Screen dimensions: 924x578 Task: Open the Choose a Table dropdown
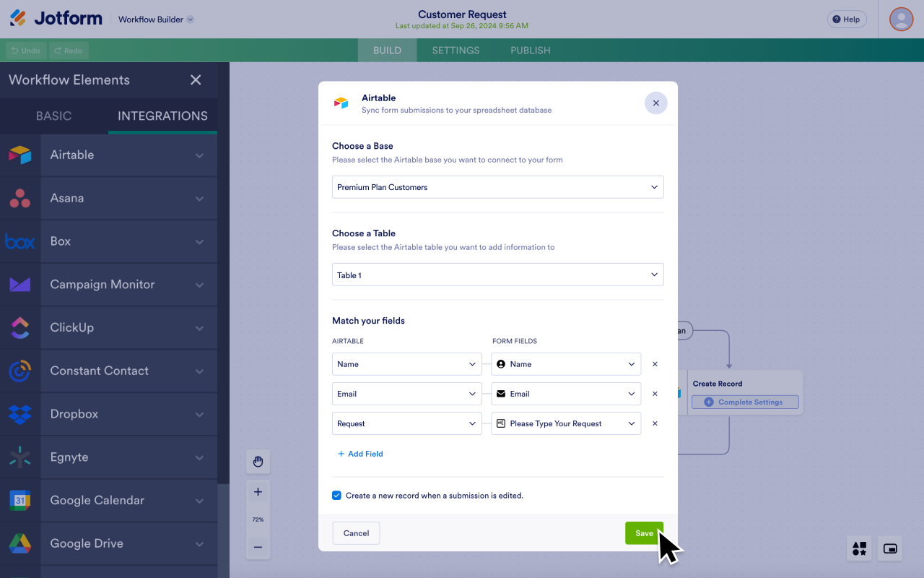(498, 275)
